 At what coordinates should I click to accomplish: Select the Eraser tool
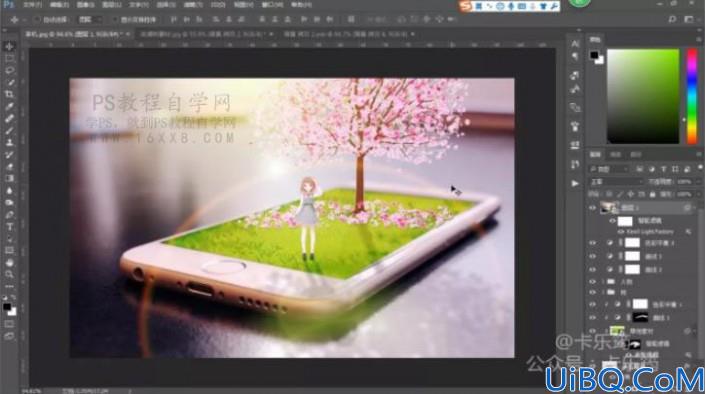pos(9,167)
